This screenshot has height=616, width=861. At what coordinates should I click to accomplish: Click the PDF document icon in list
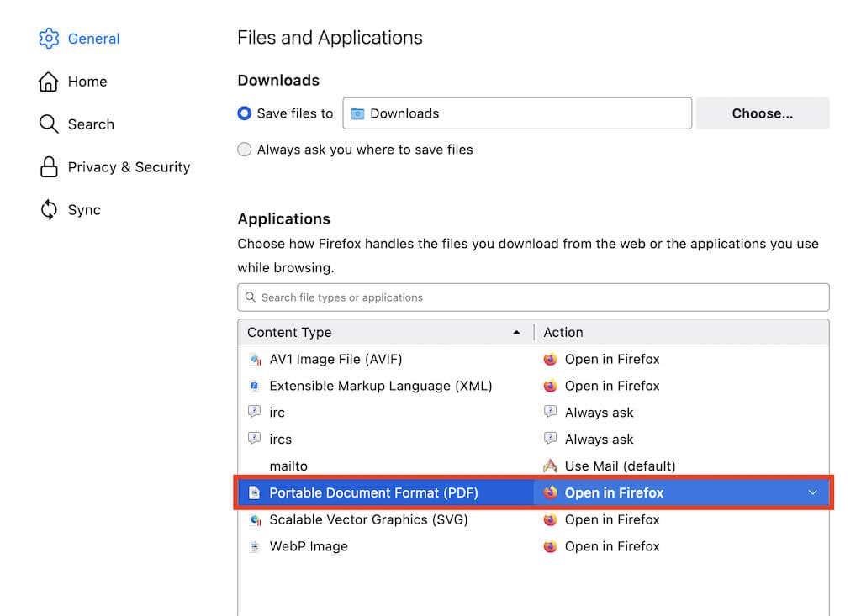[255, 493]
